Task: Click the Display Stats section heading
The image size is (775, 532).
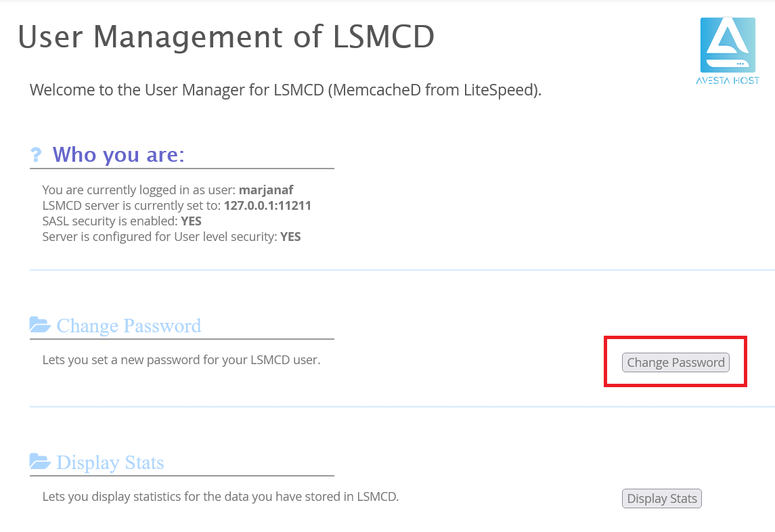Action: click(110, 463)
